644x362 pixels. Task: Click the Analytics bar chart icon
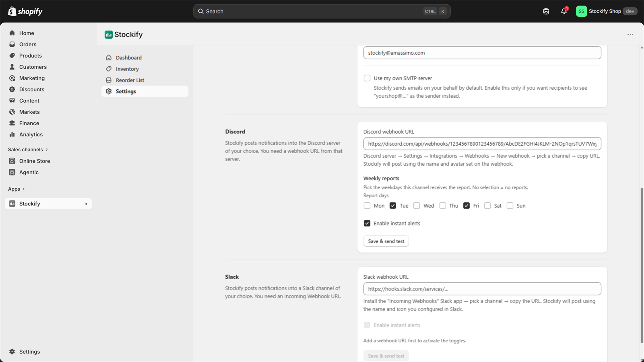(12, 134)
